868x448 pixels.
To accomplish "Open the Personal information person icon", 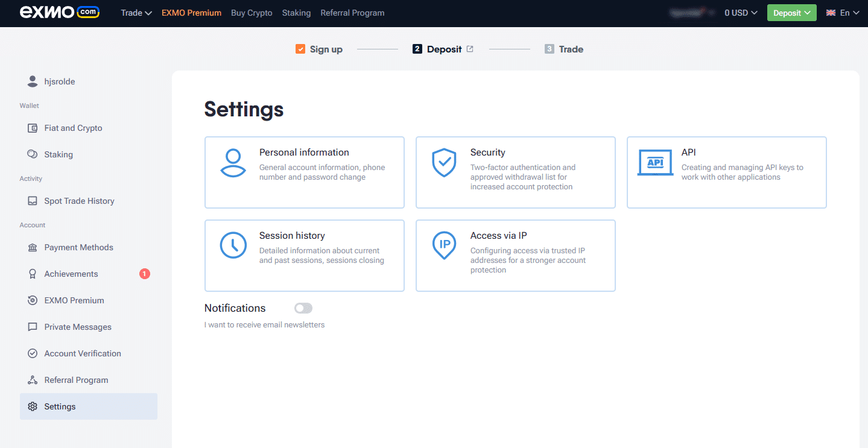I will [233, 163].
